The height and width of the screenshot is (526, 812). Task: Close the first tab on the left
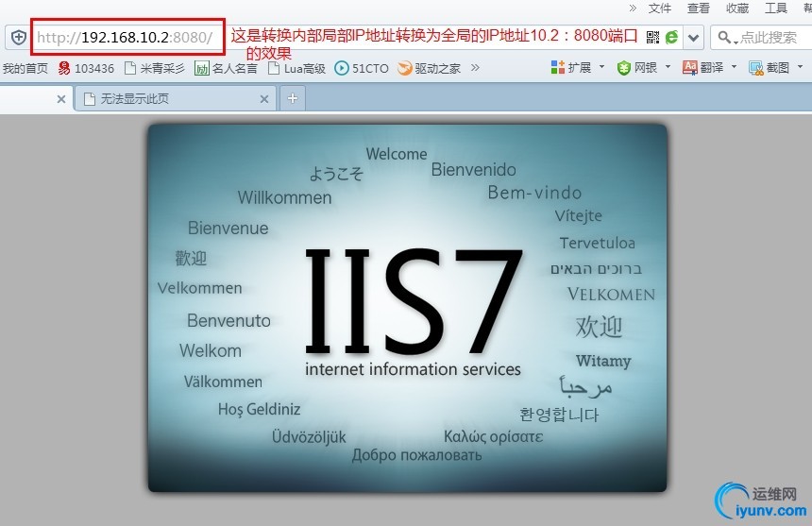click(61, 99)
